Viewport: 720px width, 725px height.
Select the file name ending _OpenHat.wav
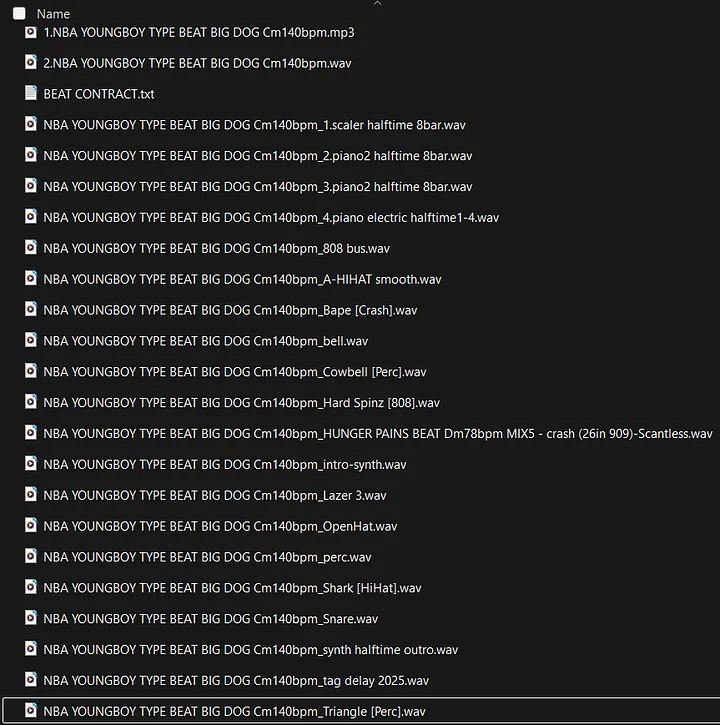pos(221,526)
